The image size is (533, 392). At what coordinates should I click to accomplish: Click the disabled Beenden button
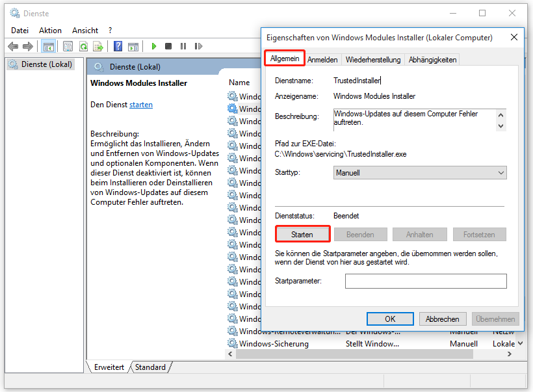point(360,234)
